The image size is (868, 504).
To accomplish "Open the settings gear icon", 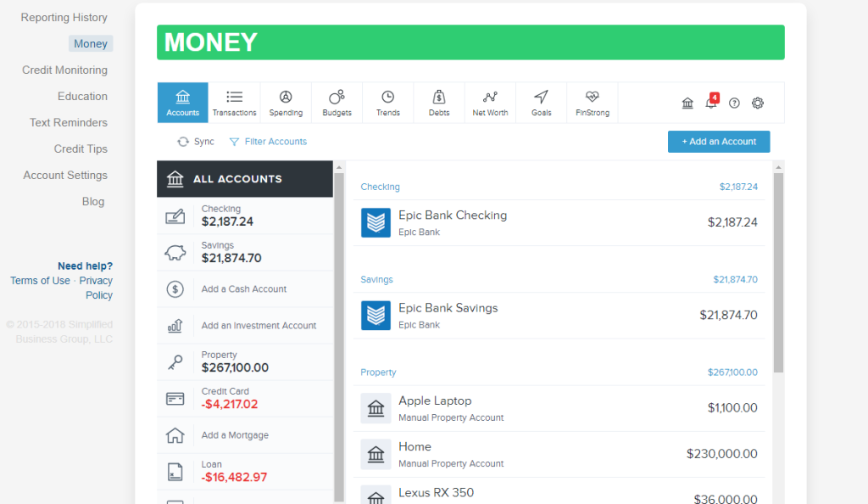I will pos(757,102).
